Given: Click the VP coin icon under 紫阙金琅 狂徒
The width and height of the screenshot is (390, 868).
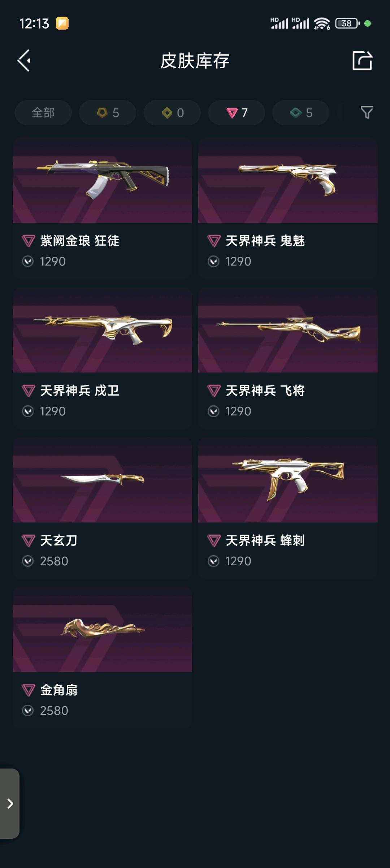Looking at the screenshot, I should click(28, 261).
